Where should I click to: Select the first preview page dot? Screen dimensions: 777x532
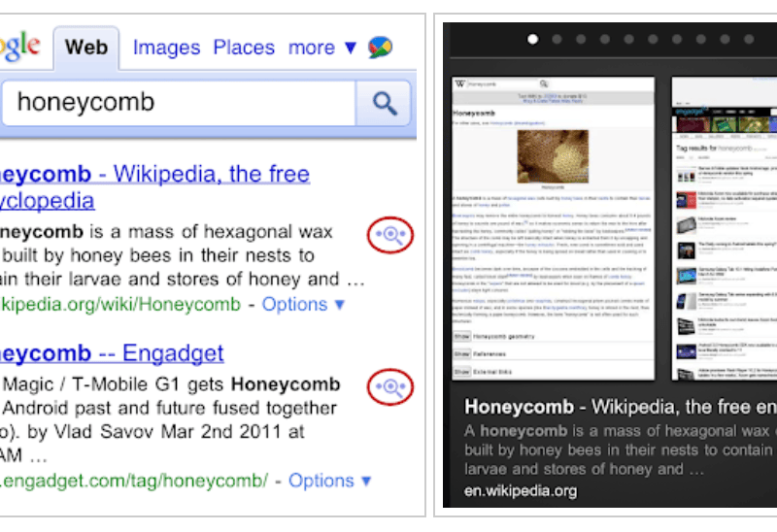pos(532,40)
